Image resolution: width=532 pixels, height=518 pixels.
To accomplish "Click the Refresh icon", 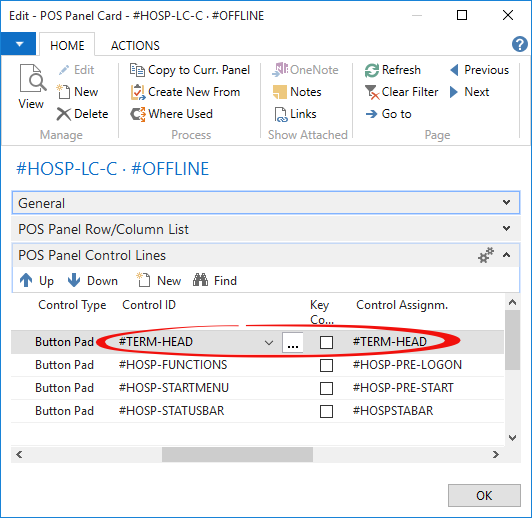I will 372,70.
